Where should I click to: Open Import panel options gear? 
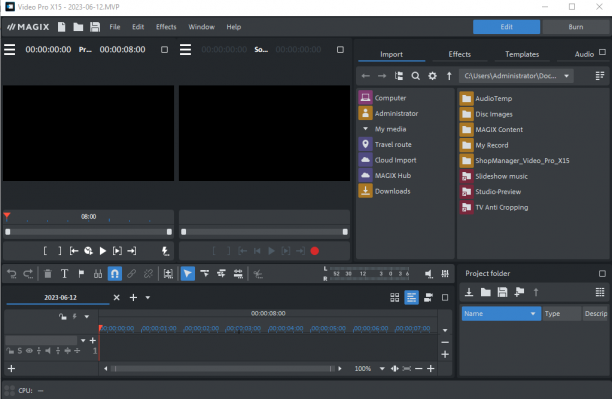coord(432,76)
